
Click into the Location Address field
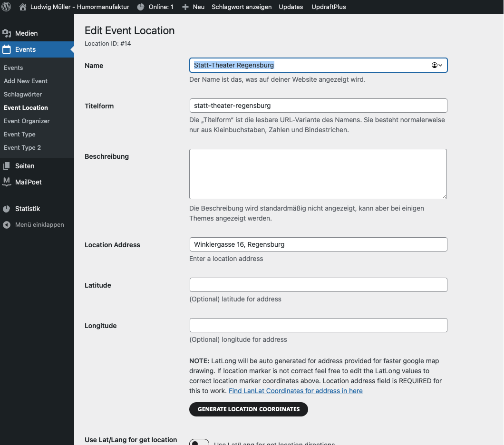coord(318,244)
